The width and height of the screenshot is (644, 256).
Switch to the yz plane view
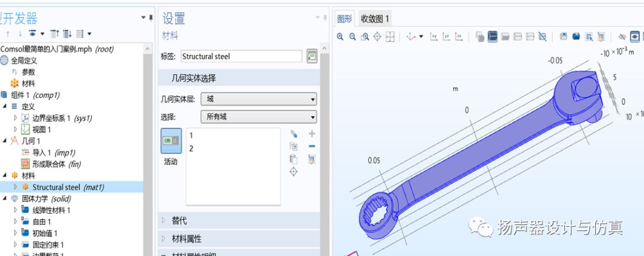click(447, 37)
